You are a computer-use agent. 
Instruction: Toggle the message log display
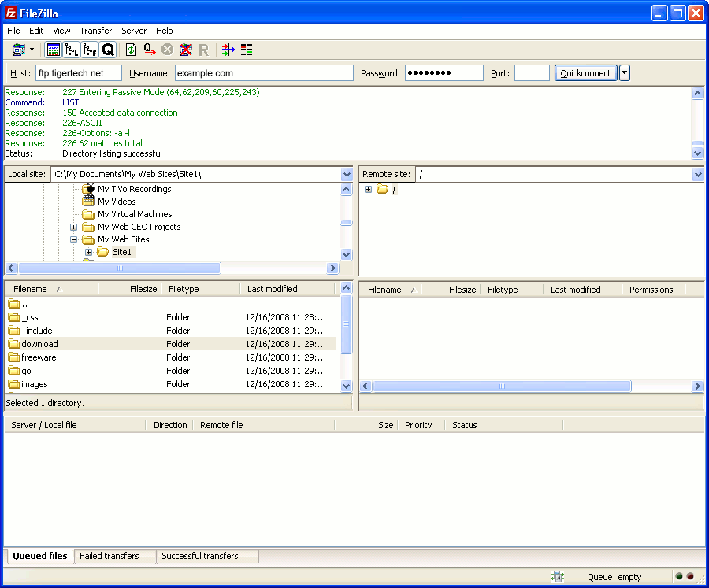coord(54,50)
